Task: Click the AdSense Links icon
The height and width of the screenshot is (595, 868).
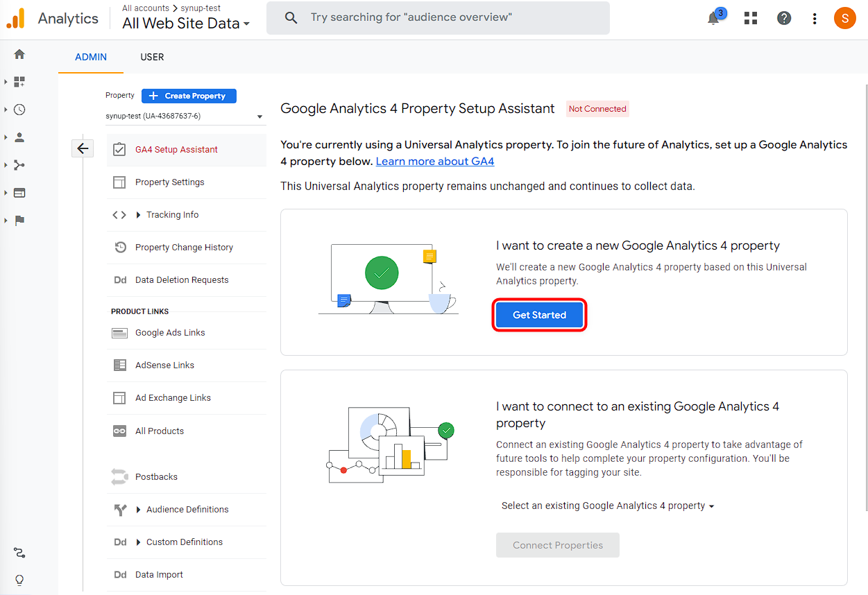Action: (x=120, y=365)
